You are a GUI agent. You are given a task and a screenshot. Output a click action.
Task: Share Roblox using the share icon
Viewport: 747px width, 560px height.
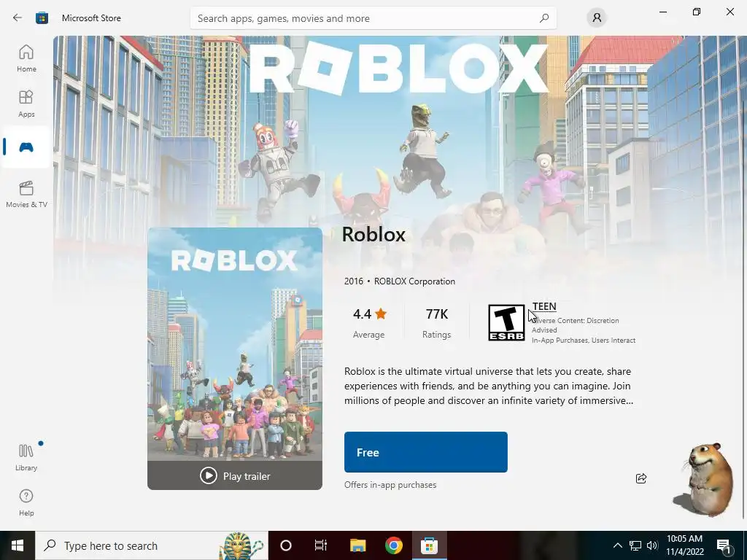(641, 478)
